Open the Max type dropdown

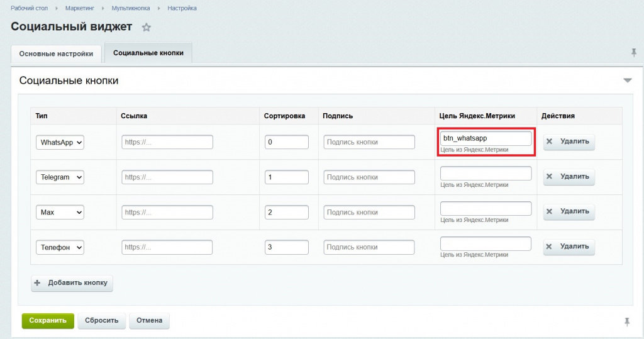click(x=60, y=213)
